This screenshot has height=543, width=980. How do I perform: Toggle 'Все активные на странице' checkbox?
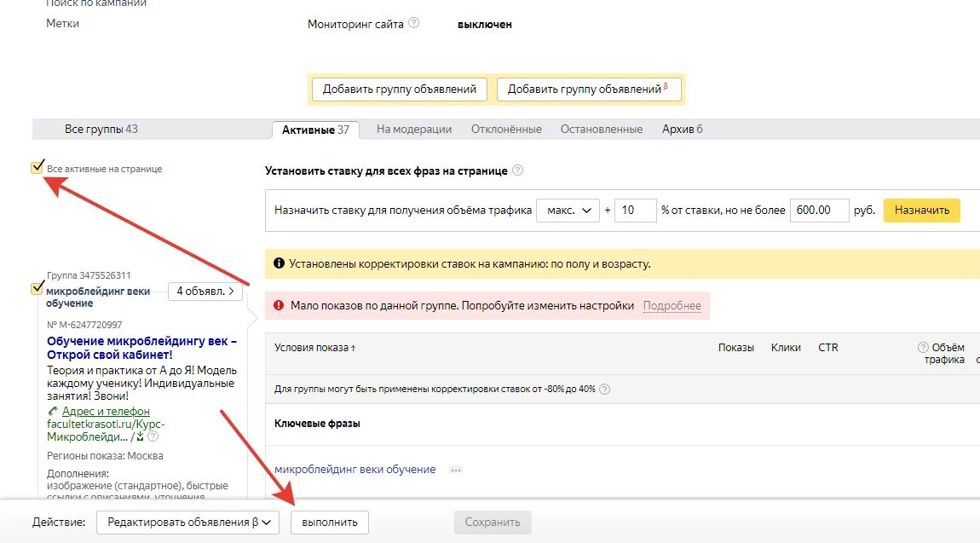37,168
